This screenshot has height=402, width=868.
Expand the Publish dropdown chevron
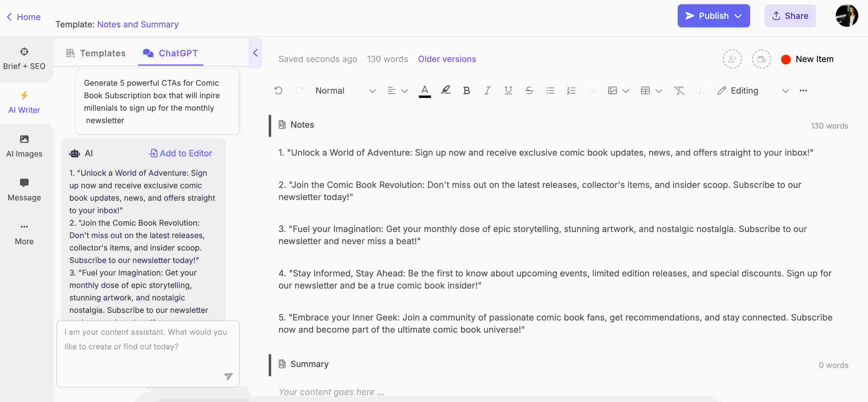738,16
